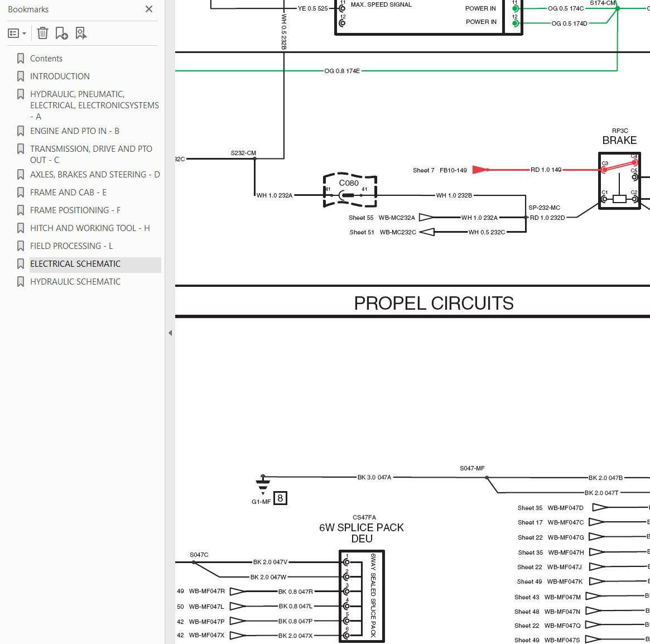Click the wire label BK 3.0 047A
Screen dimensions: 650x644
coord(374,477)
